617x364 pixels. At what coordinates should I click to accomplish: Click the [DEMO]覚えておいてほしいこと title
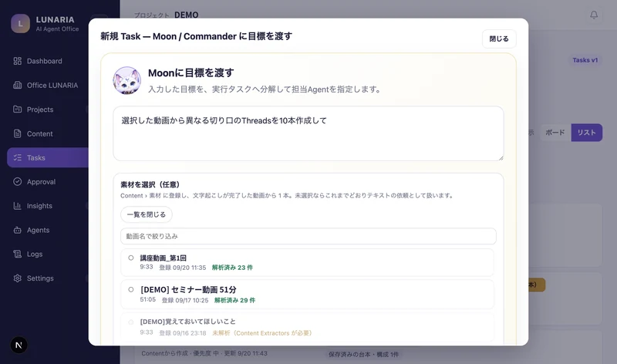[188, 322]
